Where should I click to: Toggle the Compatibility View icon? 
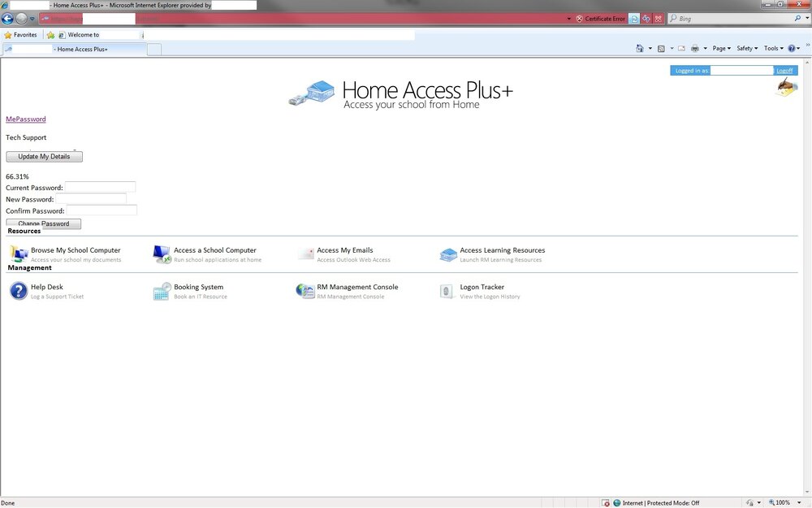tap(634, 19)
